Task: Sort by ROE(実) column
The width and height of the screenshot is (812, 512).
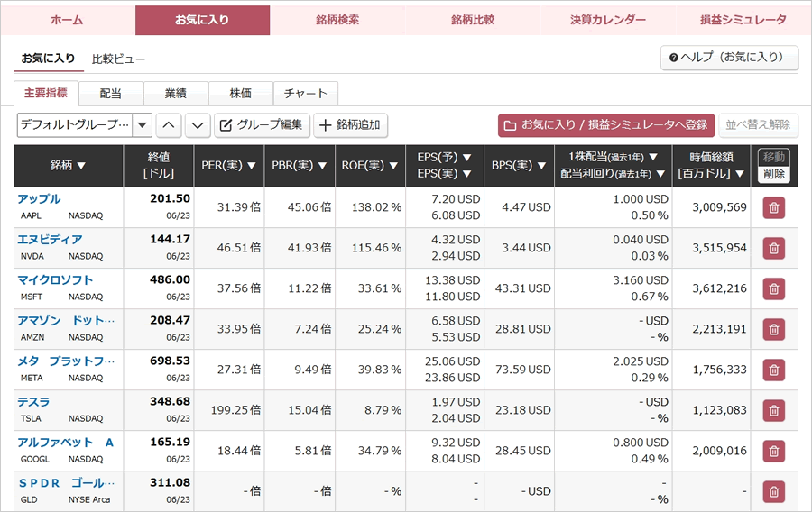Action: (370, 166)
